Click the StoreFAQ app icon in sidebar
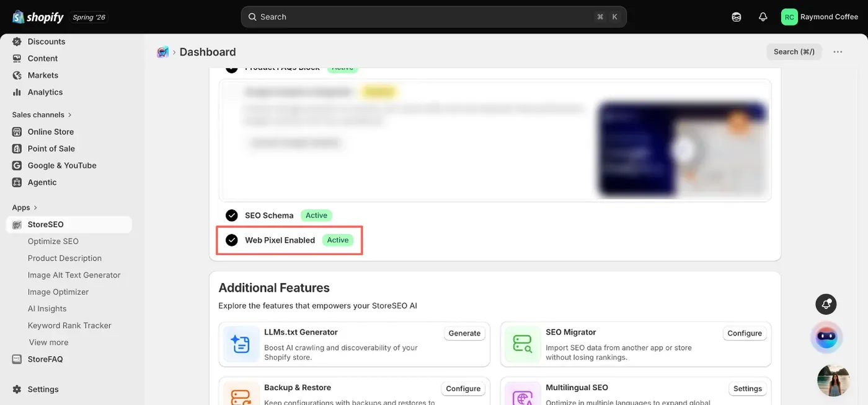 click(x=17, y=359)
